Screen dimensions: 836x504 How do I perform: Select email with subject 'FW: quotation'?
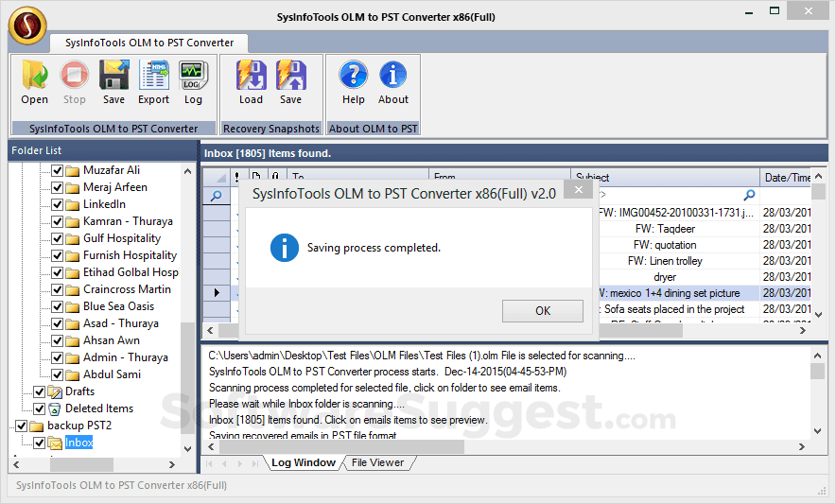665,245
